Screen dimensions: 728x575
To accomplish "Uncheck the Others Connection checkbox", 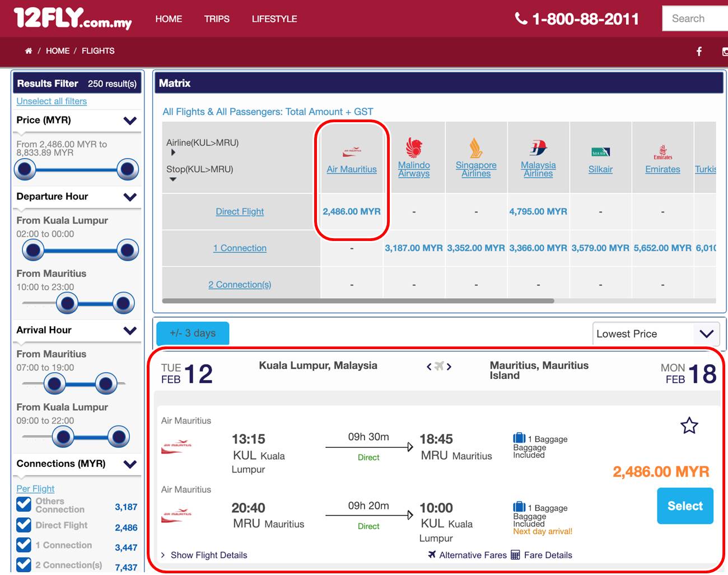I will pos(24,504).
